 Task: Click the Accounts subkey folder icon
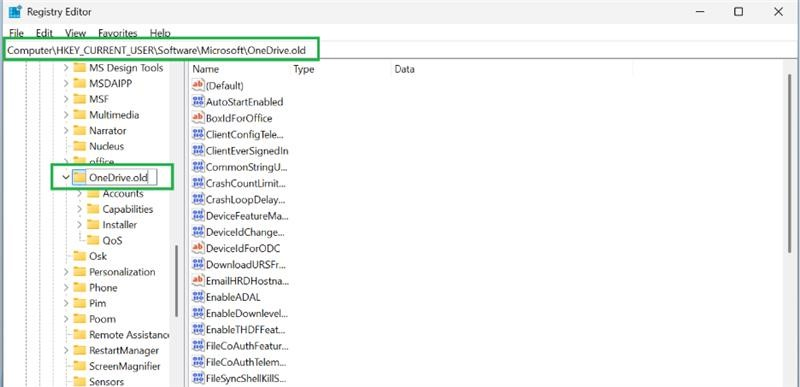pyautogui.click(x=93, y=193)
